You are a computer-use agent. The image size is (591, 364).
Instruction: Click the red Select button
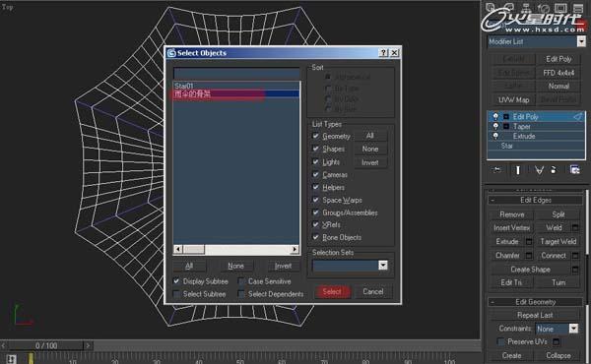click(333, 292)
